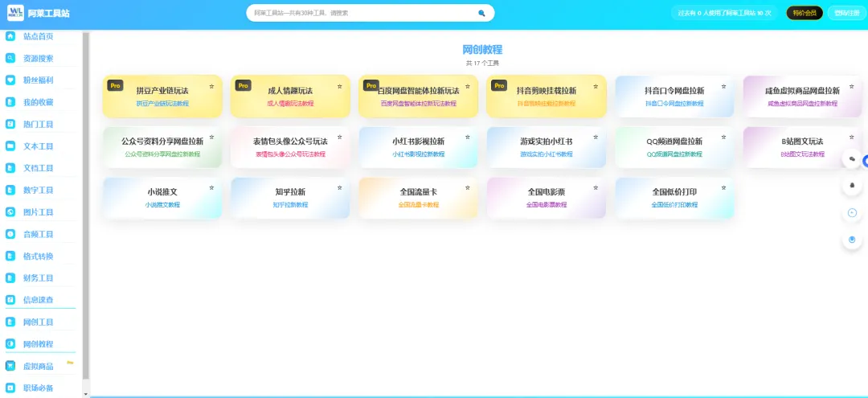
Task: Open the QQ penguin floating button
Action: coord(852,186)
